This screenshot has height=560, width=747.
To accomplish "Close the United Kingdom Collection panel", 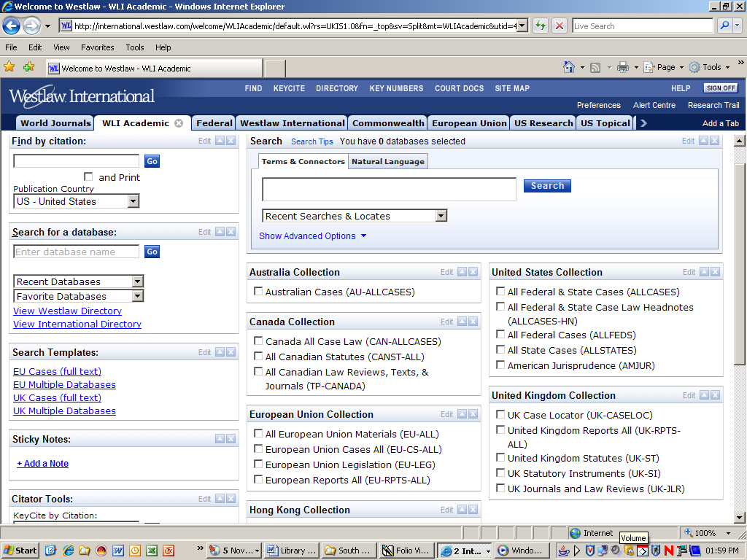I will click(715, 394).
